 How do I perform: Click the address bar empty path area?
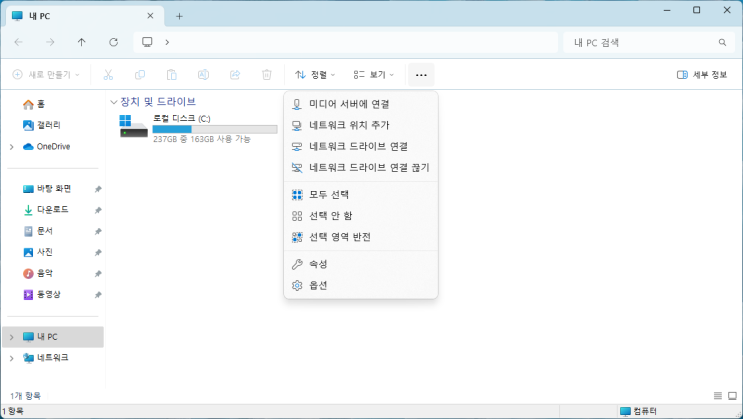(365, 42)
